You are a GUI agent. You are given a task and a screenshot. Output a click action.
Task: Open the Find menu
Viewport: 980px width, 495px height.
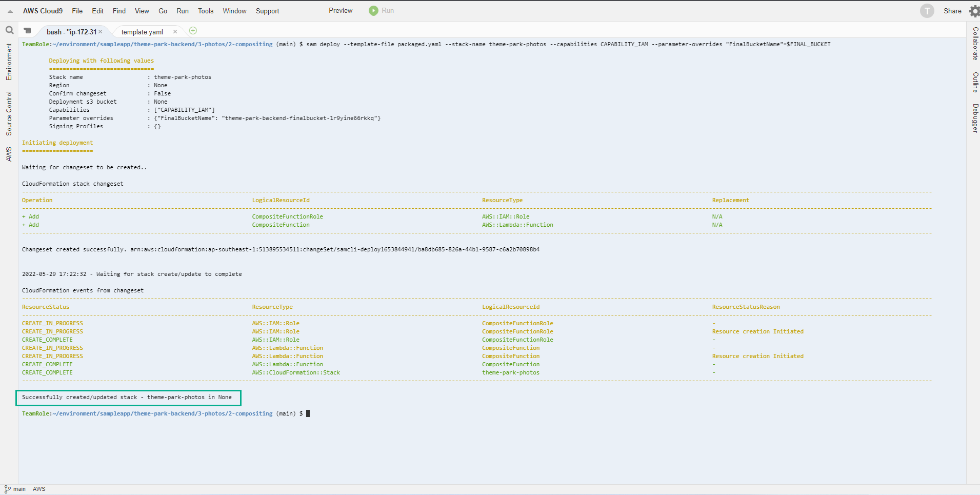pyautogui.click(x=119, y=11)
